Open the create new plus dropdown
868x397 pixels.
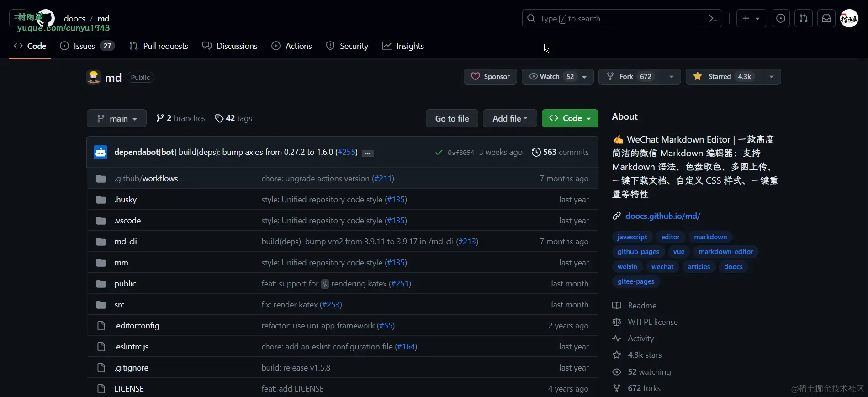tap(752, 19)
